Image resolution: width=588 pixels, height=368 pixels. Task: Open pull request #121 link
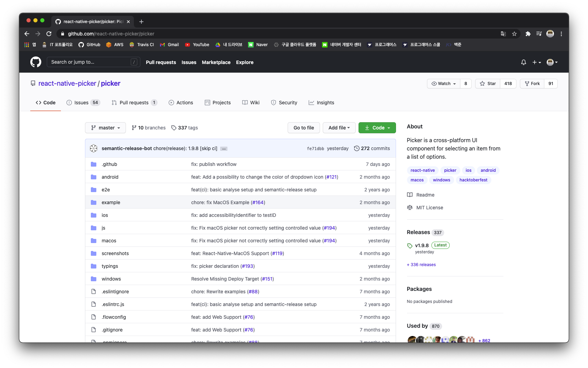coord(331,177)
